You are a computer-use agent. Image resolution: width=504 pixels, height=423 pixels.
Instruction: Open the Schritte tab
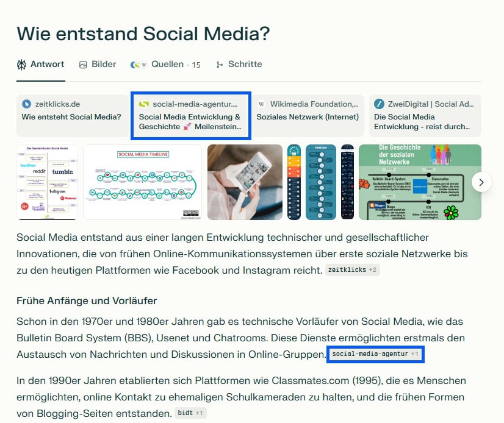(x=239, y=64)
